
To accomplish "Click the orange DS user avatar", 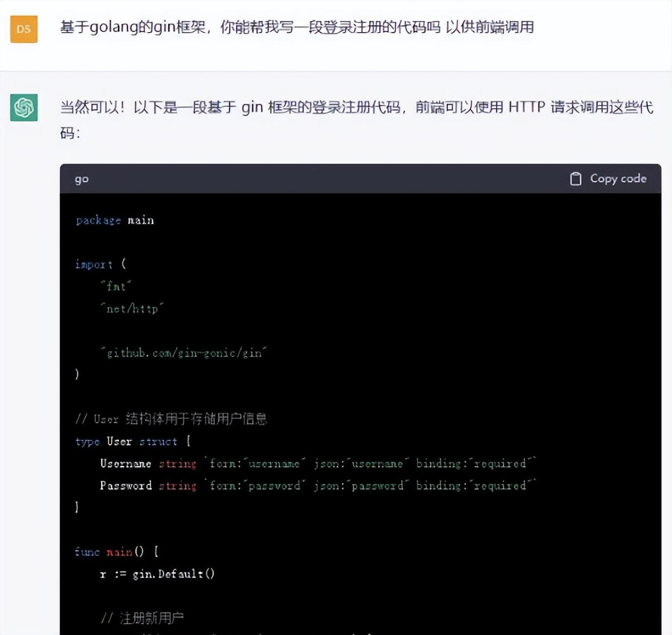I will 24,29.
